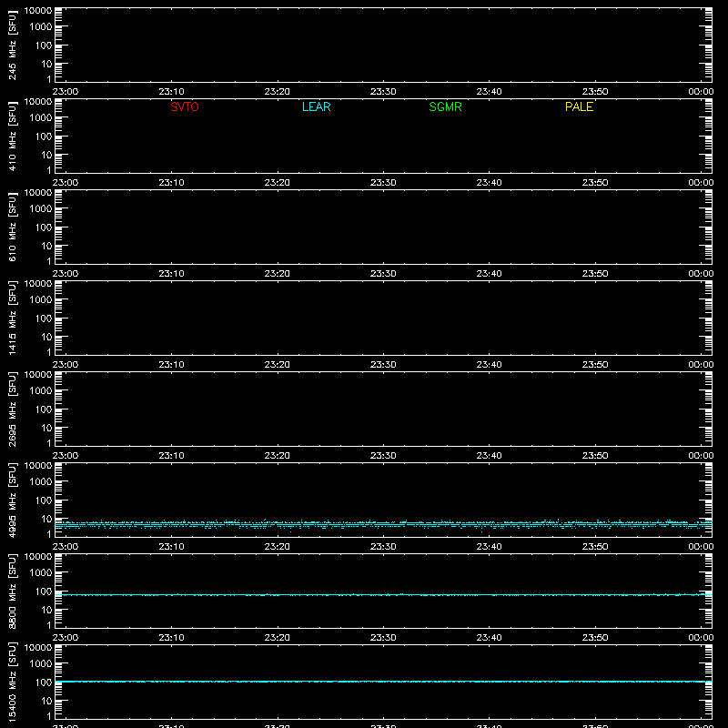Click the red SVTO station label
This screenshot has width=728, height=728.
tap(185, 106)
